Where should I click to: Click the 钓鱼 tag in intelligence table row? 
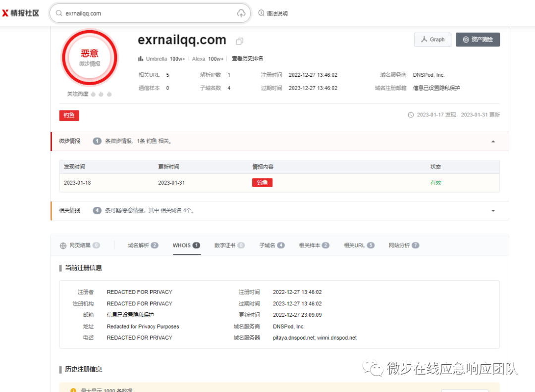click(263, 183)
